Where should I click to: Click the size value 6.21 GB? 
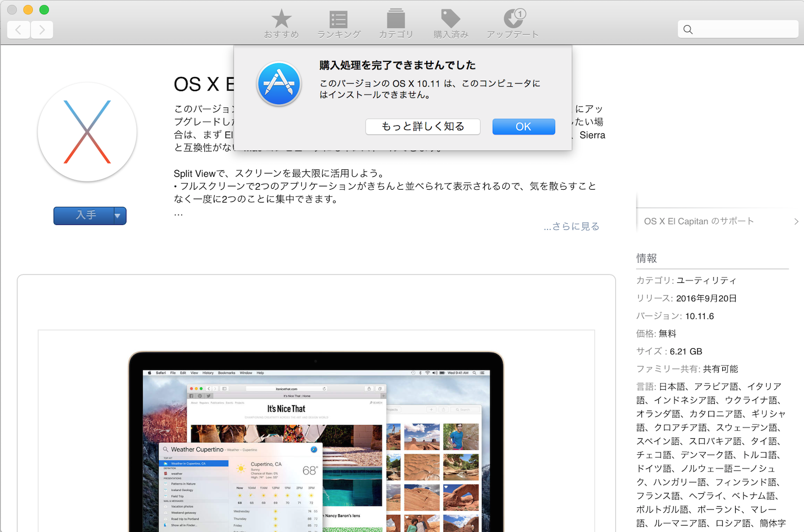coord(686,352)
